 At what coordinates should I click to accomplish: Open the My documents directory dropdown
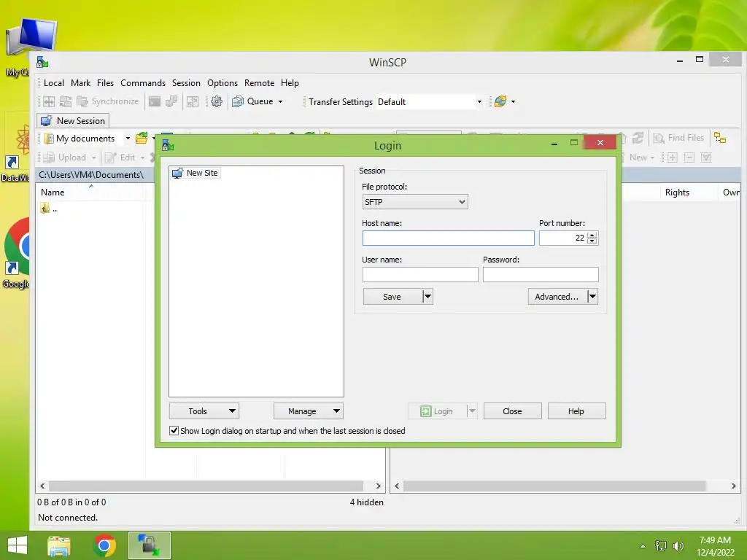[128, 138]
